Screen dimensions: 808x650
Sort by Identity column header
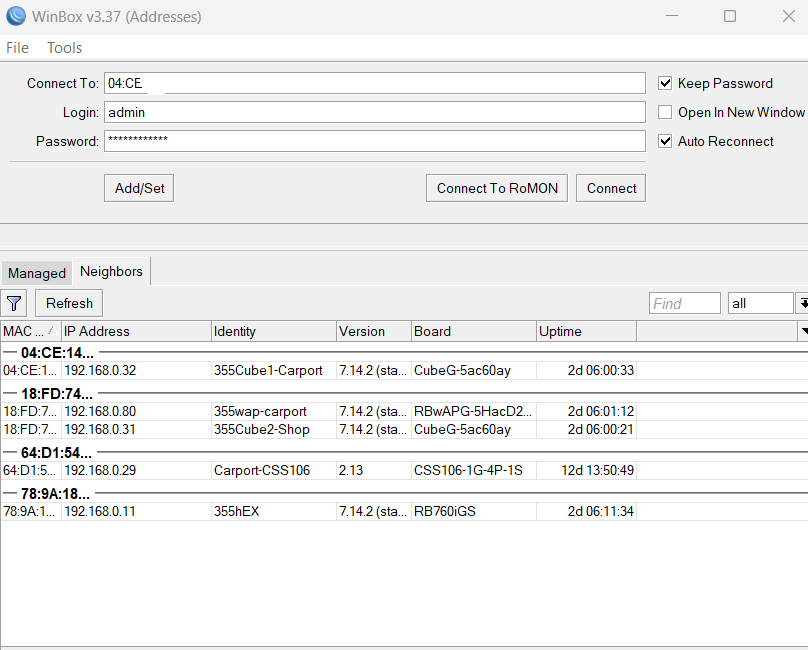274,331
